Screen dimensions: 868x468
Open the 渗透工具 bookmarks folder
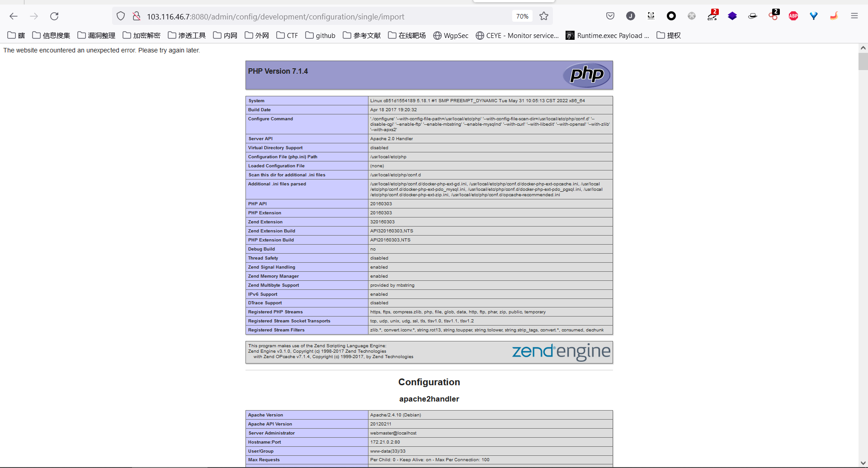(186, 35)
